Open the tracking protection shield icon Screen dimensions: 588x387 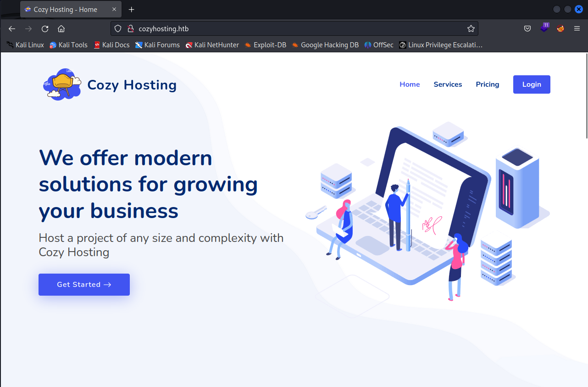click(118, 28)
